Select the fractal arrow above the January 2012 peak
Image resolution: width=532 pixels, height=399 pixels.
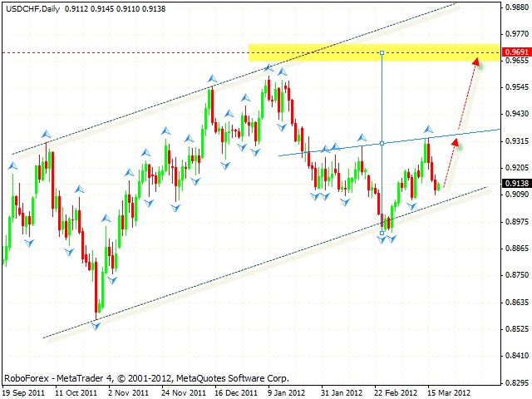[268, 67]
